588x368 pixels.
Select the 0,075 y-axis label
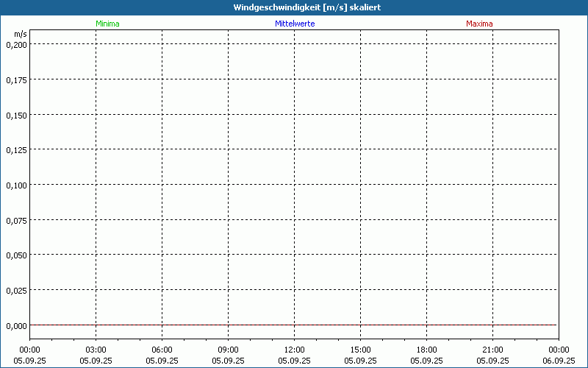(16, 219)
